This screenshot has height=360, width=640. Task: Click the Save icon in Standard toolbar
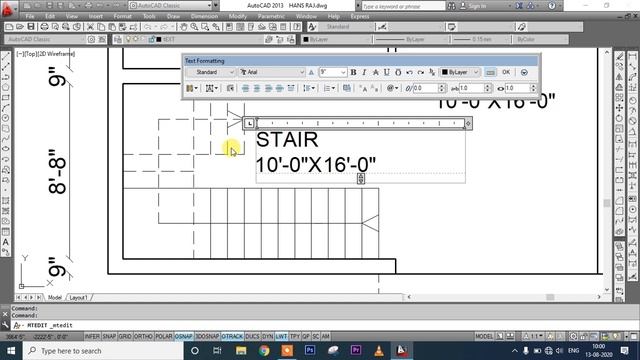[x=31, y=27]
